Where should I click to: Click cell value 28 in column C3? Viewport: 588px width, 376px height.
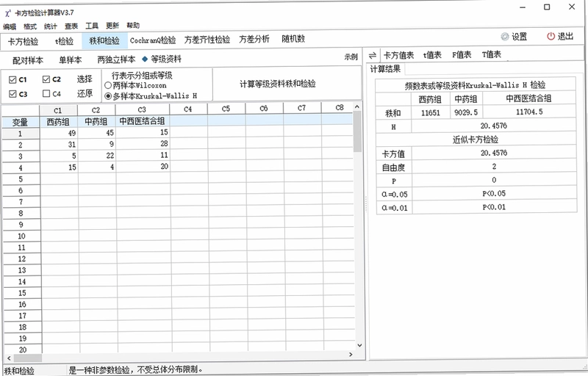coord(143,144)
